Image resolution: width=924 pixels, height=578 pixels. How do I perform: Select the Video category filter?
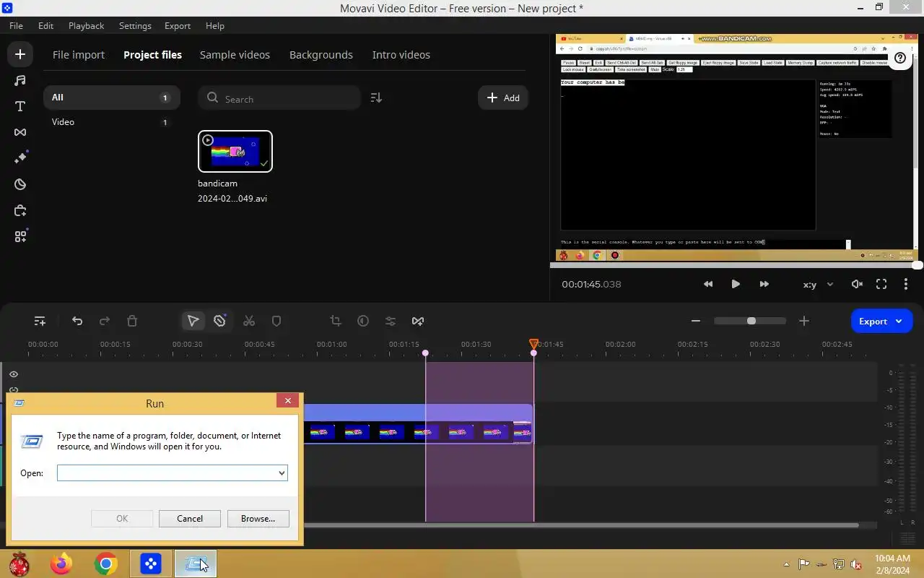(111, 122)
